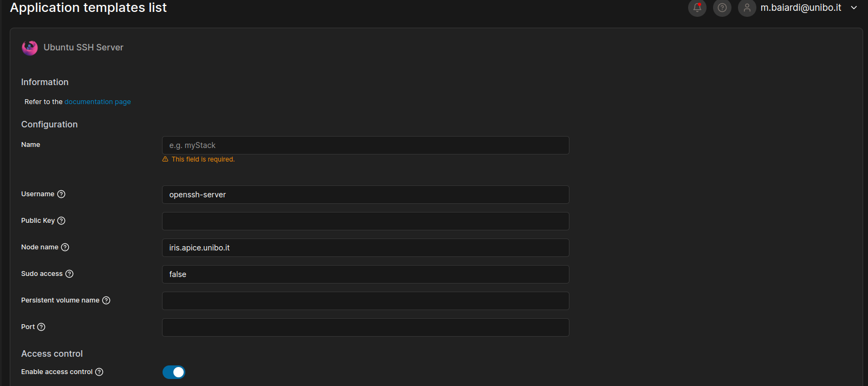Viewport: 868px width, 386px height.
Task: Click the user avatar icon
Action: [x=747, y=8]
